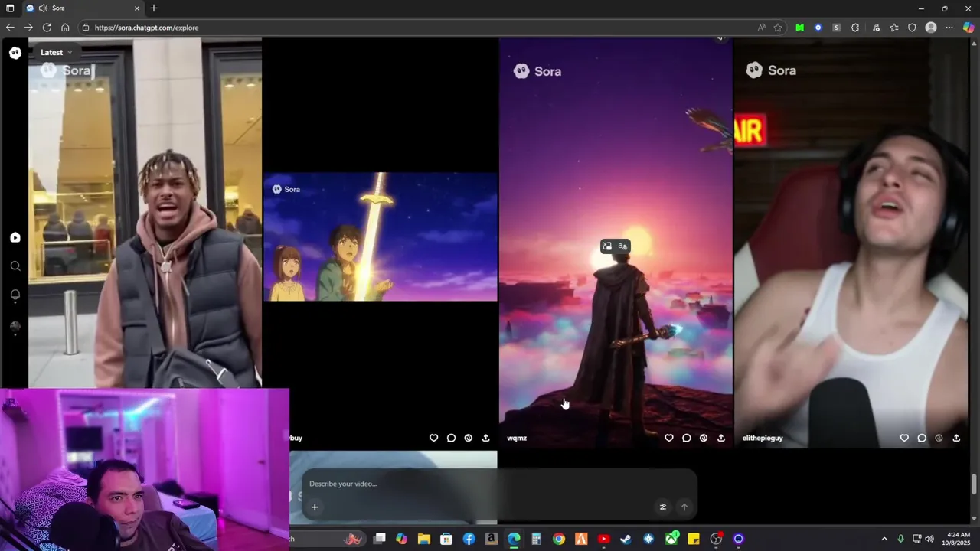This screenshot has height=551, width=980.
Task: Open comments on the elithepieguy video
Action: coord(922,438)
